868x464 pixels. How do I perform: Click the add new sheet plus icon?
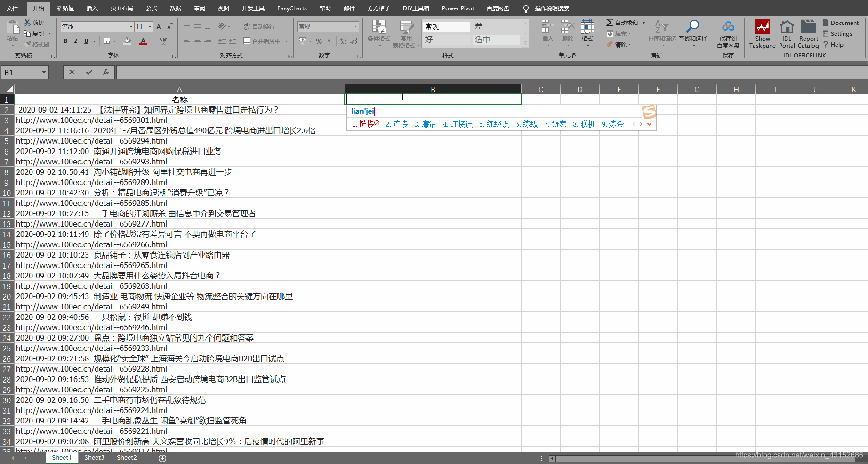pos(162,458)
